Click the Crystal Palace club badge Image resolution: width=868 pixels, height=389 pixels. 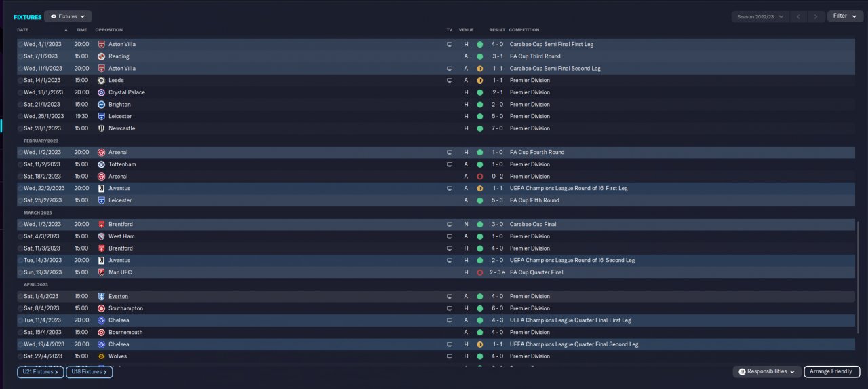pos(101,92)
